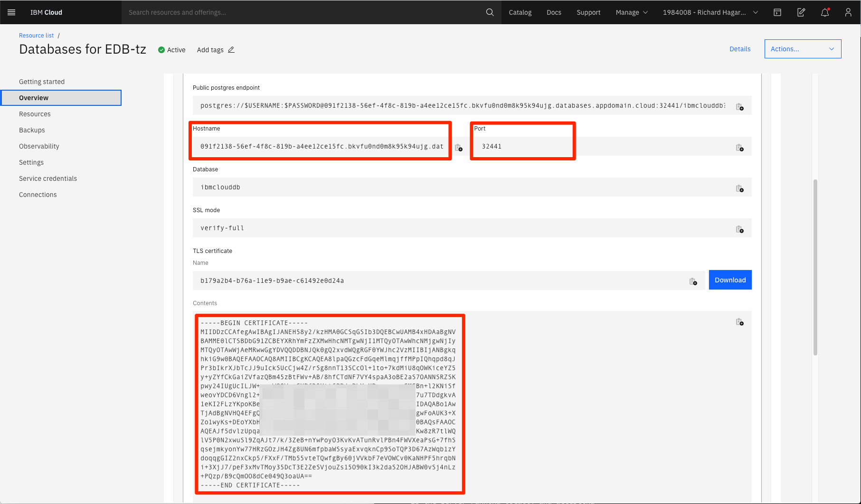Open Service credentials
This screenshot has width=861, height=504.
pos(48,178)
